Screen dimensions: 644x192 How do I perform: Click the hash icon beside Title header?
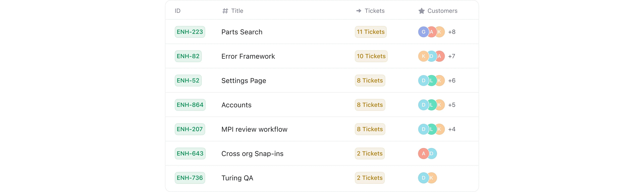point(225,11)
